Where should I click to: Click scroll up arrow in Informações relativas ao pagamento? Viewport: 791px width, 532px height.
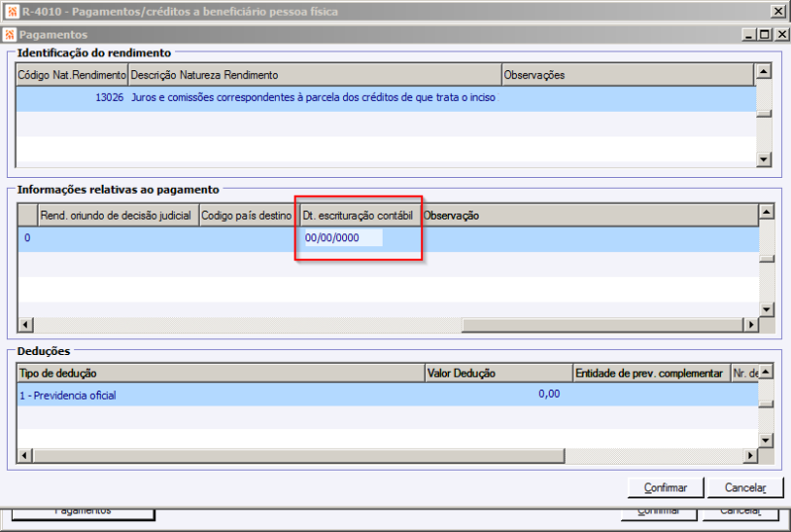coord(767,212)
